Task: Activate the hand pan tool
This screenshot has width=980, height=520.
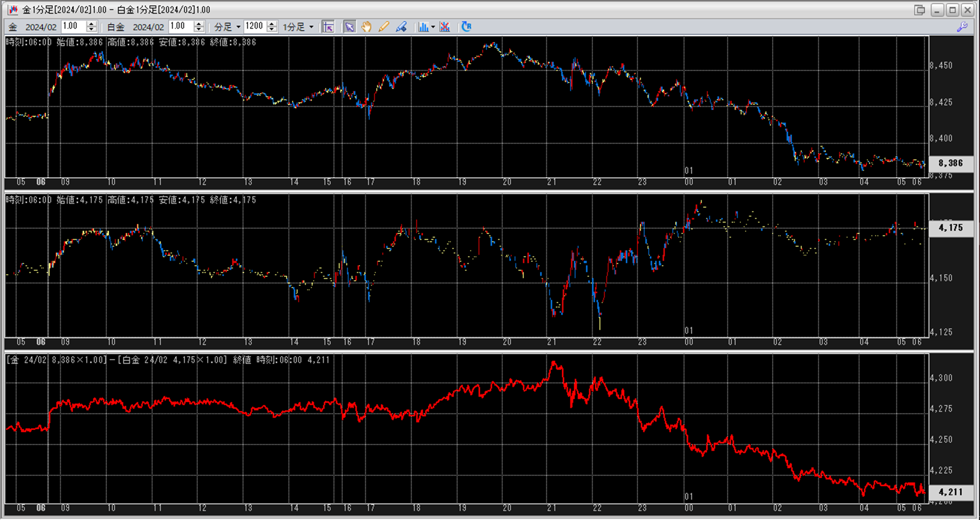Action: tap(366, 27)
